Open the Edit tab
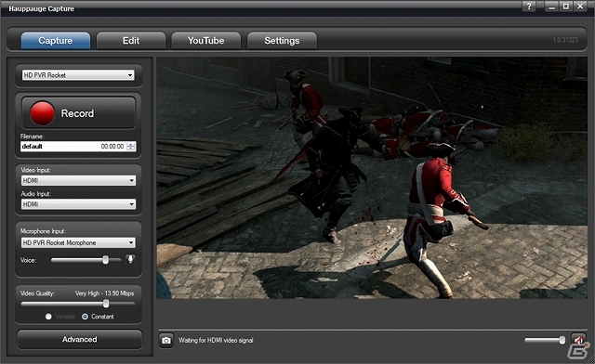This screenshot has height=364, width=595. tap(131, 41)
